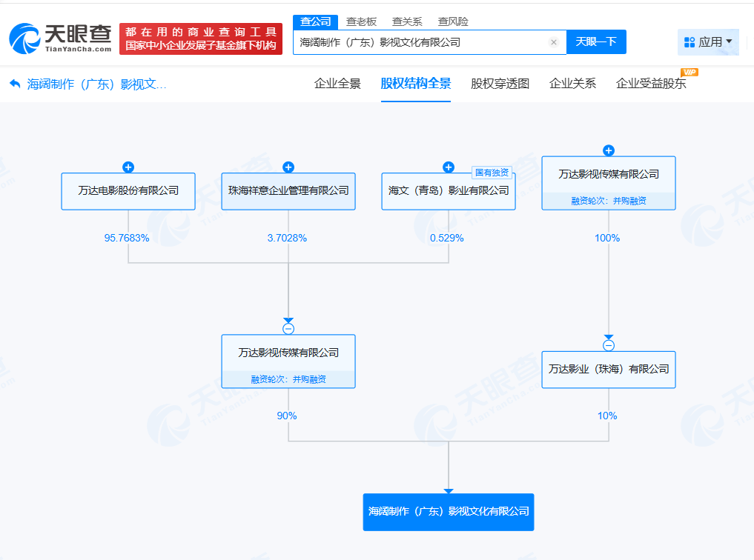754x560 pixels.
Task: Expand shareholders above 海文（青岛）影业有限公司 node
Action: (449, 167)
